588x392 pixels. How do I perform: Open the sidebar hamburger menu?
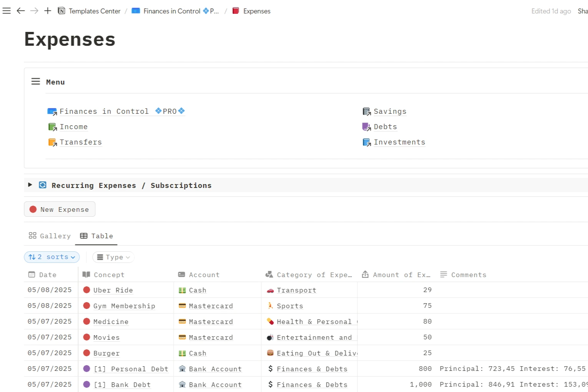(x=7, y=11)
